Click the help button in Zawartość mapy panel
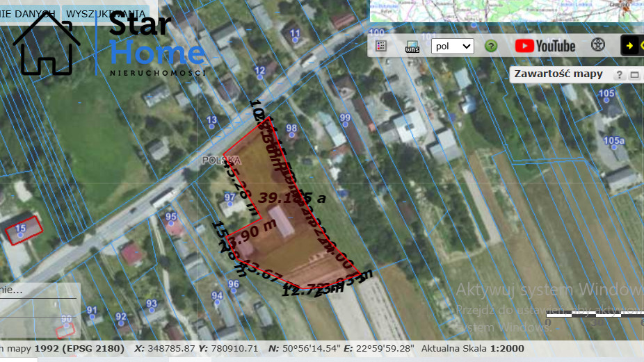 (619, 75)
